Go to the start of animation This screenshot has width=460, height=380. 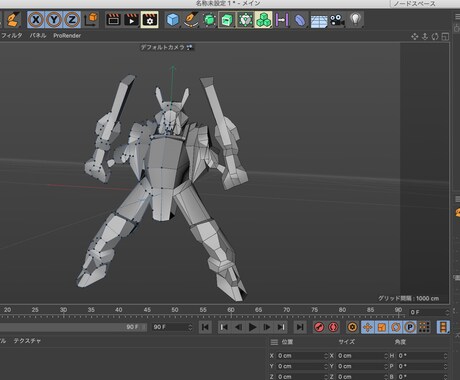tap(205, 327)
